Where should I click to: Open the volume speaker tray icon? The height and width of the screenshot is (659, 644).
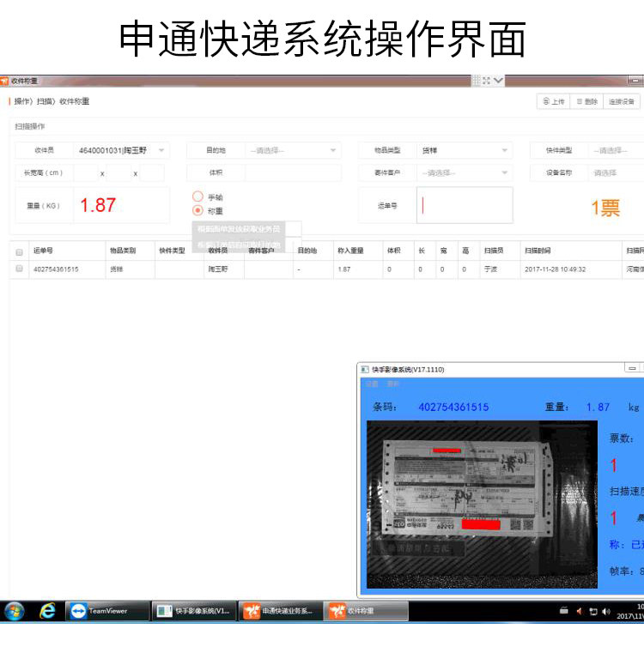pos(606,612)
